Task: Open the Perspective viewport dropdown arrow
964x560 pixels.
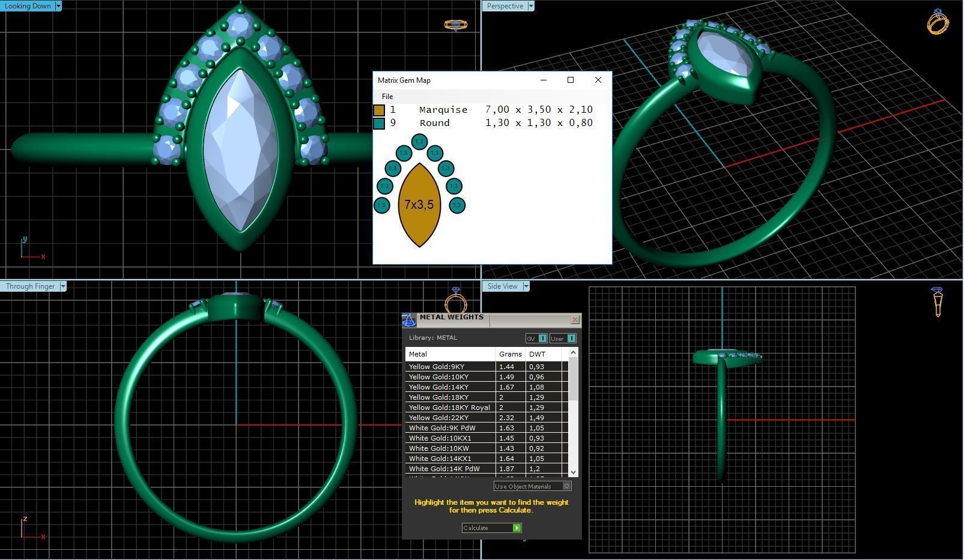Action: (531, 6)
